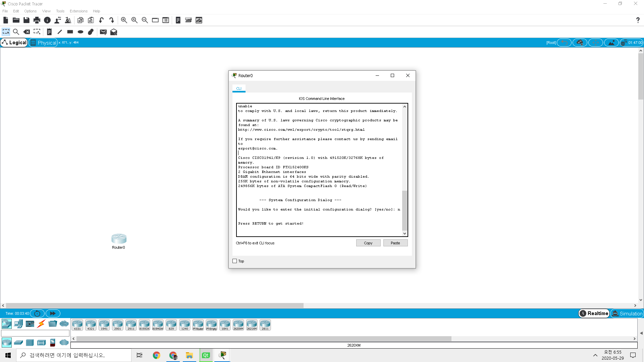Open the Extensions menu
The width and height of the screenshot is (644, 362).
[x=78, y=11]
